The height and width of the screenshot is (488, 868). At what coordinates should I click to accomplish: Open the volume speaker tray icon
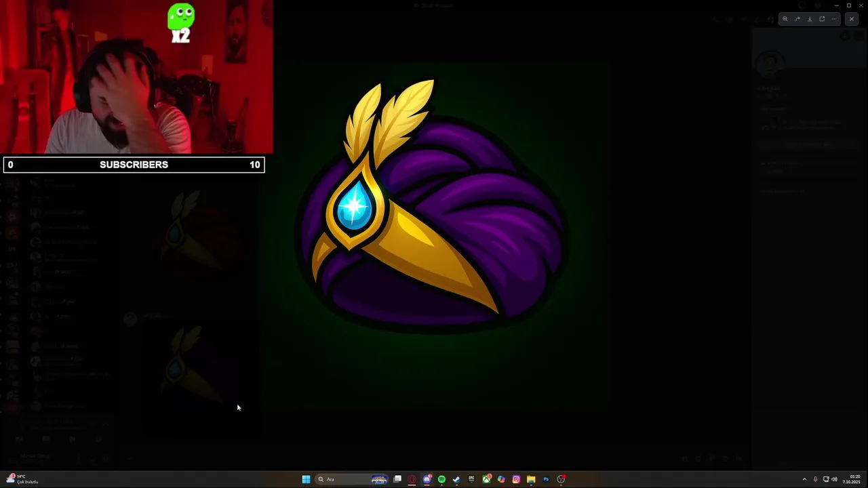834,479
